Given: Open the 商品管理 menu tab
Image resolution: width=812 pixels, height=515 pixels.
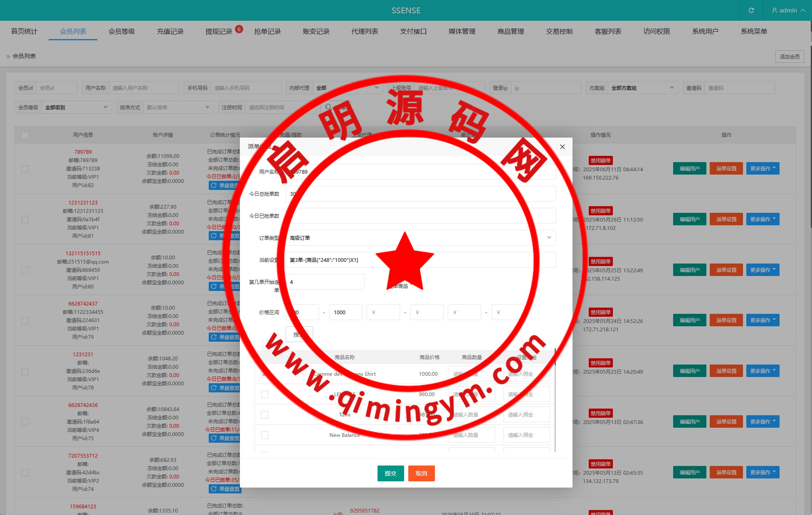Looking at the screenshot, I should pyautogui.click(x=511, y=32).
